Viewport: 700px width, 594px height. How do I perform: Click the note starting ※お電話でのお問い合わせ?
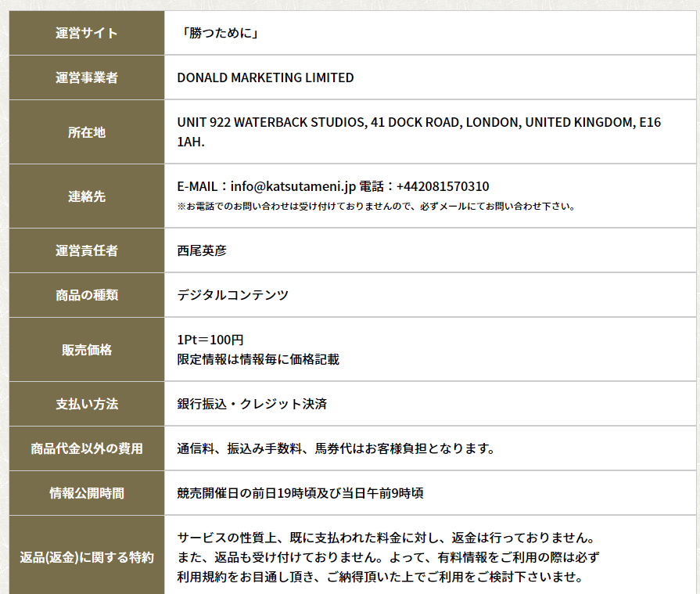coord(376,207)
